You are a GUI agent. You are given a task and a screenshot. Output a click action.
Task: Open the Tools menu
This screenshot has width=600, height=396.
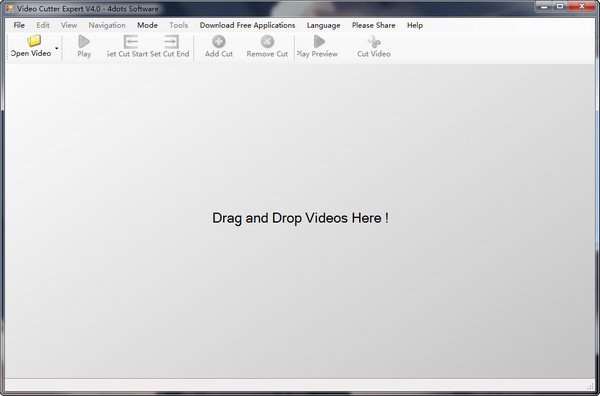(x=179, y=25)
